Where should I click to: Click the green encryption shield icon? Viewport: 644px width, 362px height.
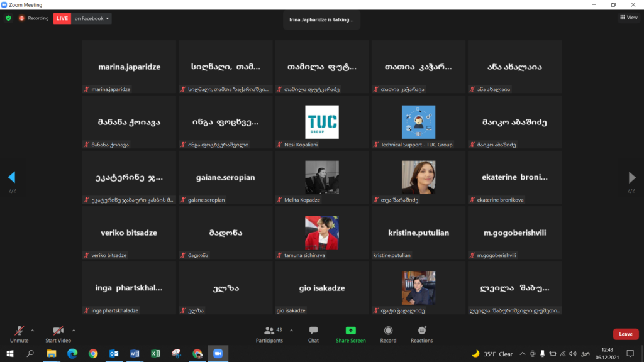pyautogui.click(x=8, y=18)
